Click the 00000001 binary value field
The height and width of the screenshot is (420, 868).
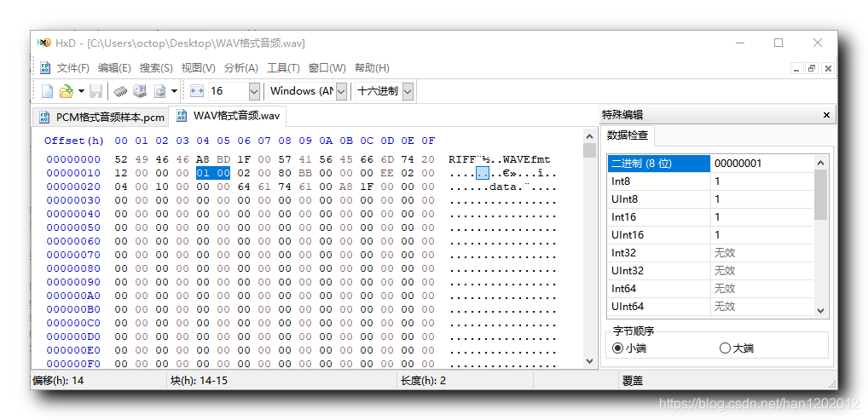coord(762,164)
